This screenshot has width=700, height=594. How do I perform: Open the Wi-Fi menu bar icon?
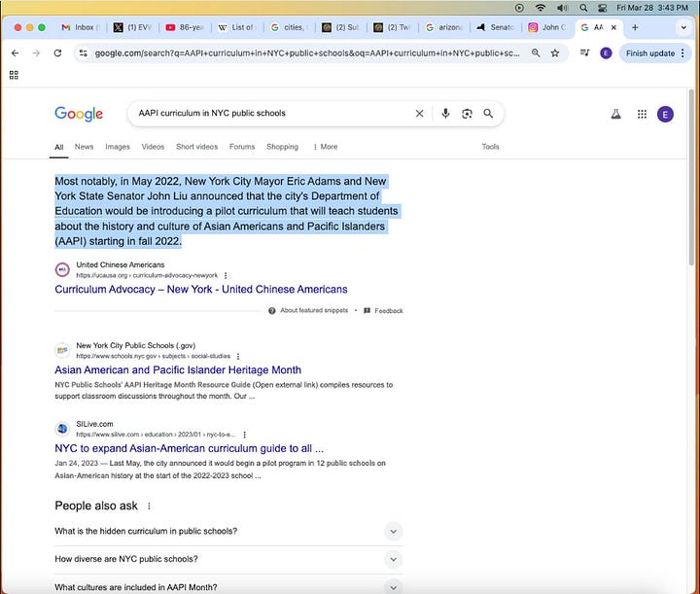point(541,8)
